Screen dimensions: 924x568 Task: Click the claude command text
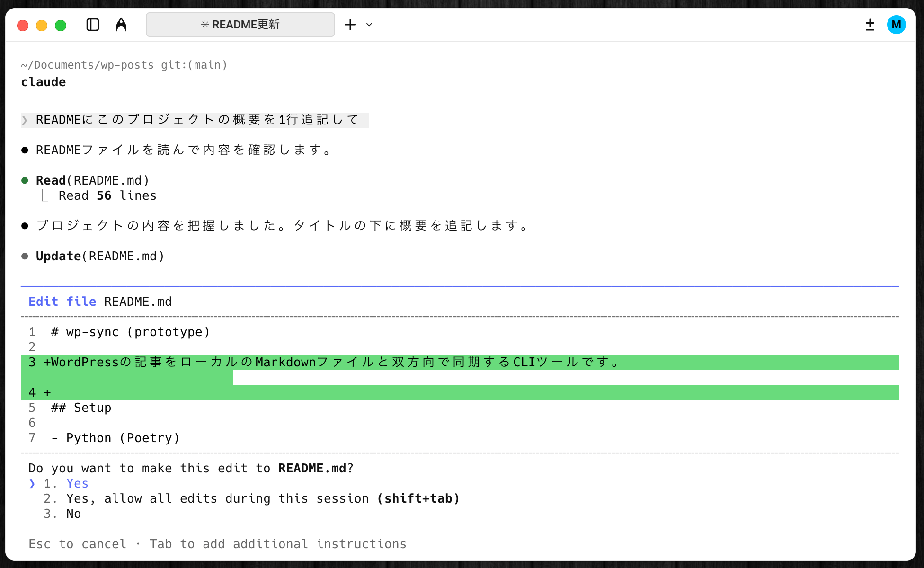[x=44, y=82]
